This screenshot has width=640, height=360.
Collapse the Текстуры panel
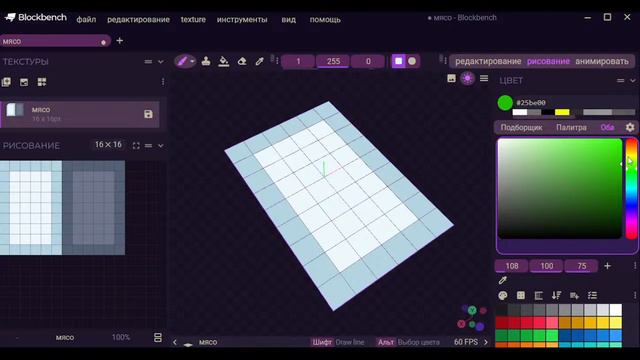(160, 62)
